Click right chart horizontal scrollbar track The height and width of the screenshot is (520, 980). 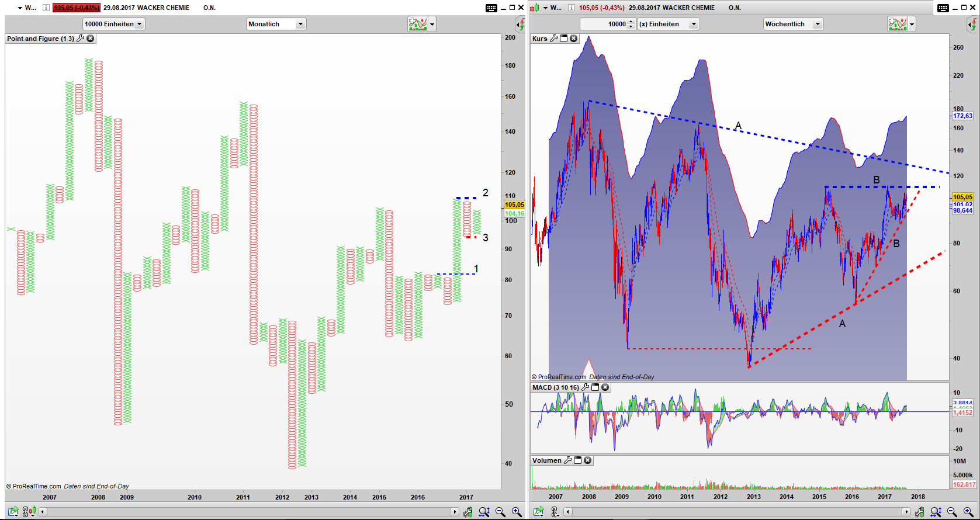[x=737, y=512]
